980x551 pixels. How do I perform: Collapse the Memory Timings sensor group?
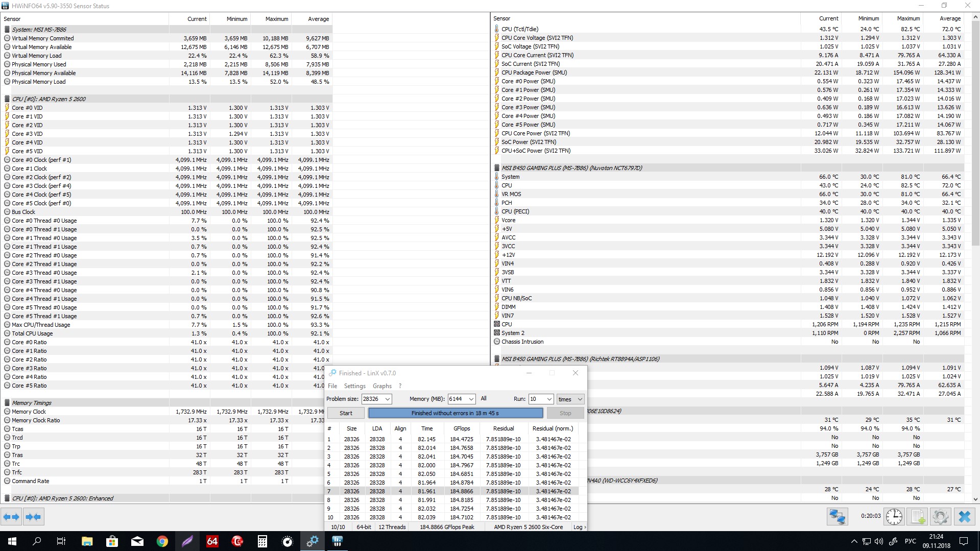point(7,403)
